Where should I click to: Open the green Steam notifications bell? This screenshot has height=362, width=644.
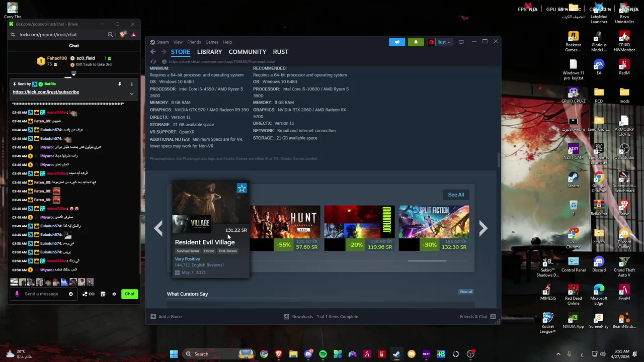(x=416, y=42)
